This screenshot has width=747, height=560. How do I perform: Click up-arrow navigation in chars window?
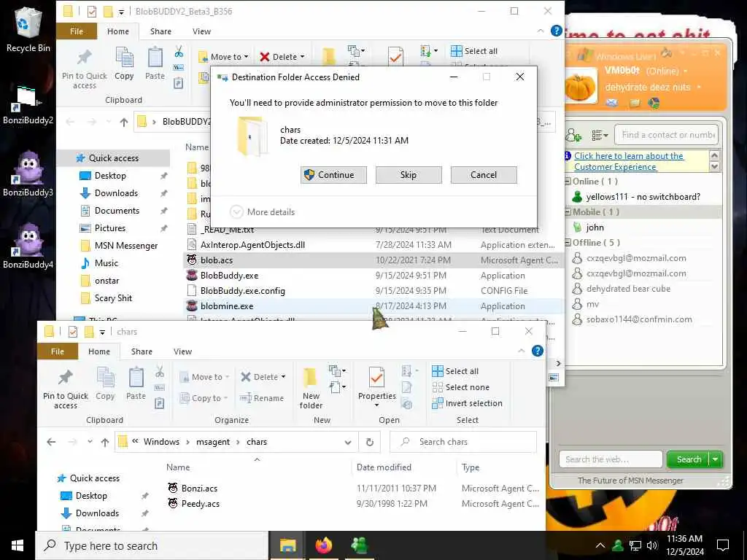point(105,443)
